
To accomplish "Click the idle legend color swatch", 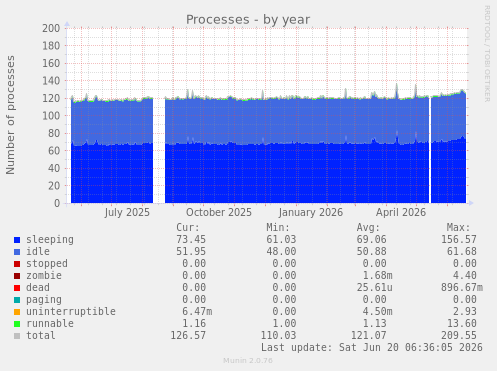I will pos(17,252).
